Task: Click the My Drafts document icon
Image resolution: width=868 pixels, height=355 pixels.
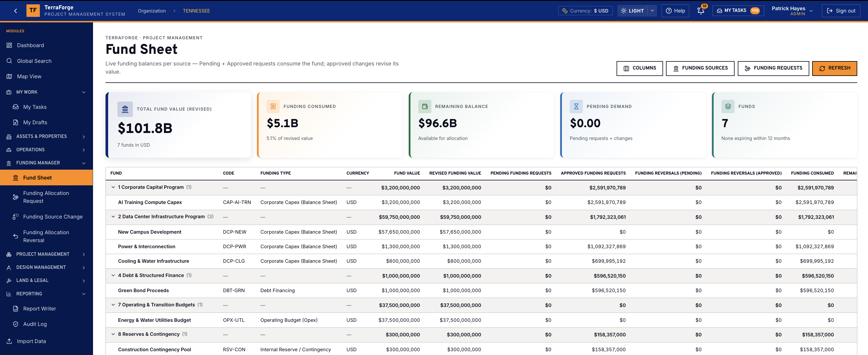Action: 15,122
